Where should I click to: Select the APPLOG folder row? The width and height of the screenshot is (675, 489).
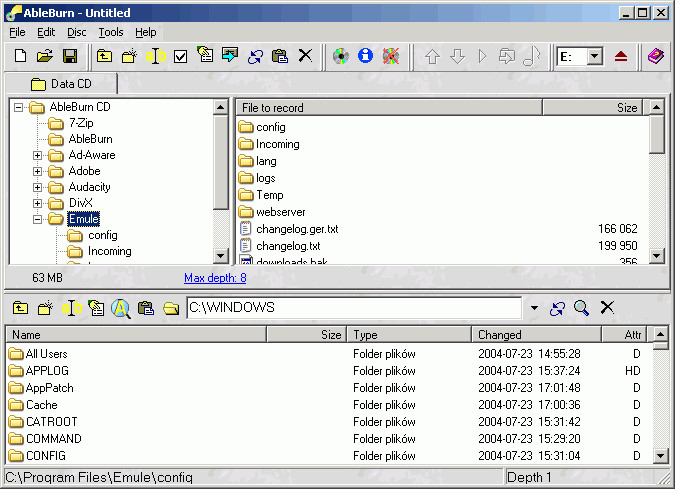[47, 371]
